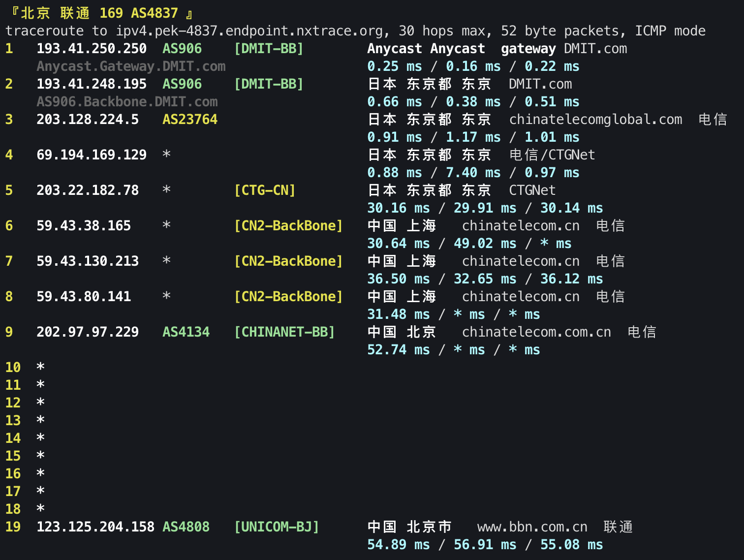Open the www.bbn.com.cn link on hop 19

[531, 527]
